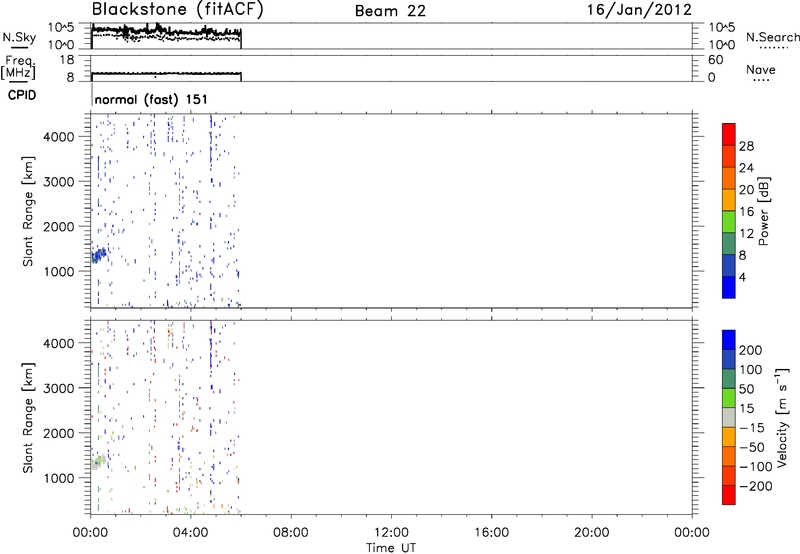This screenshot has height=554, width=800.
Task: Click the date "16/Jan/2012"
Action: (x=639, y=10)
